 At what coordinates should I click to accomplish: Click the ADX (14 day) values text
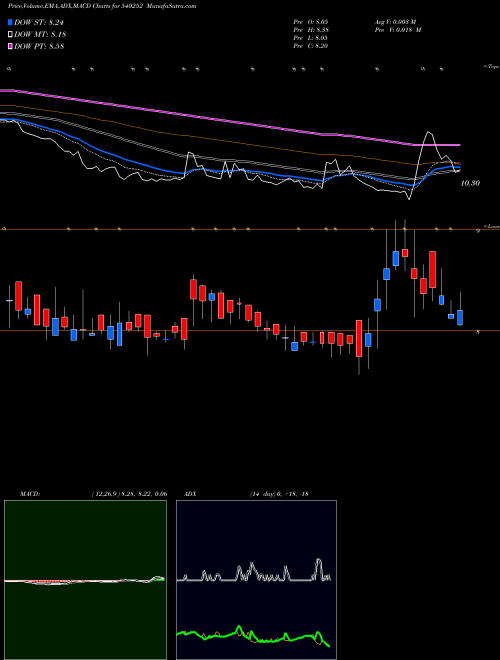coord(279,494)
